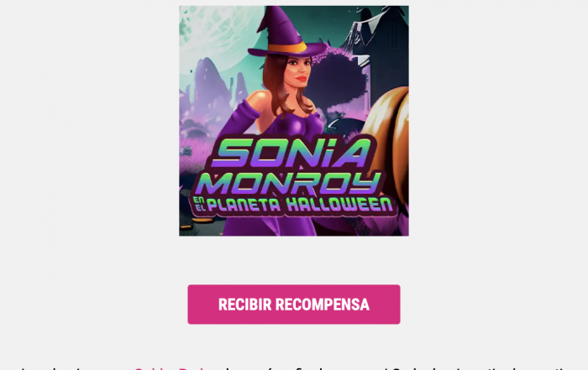Click the yellow band on the witch hat
The width and height of the screenshot is (588, 370).
287,48
